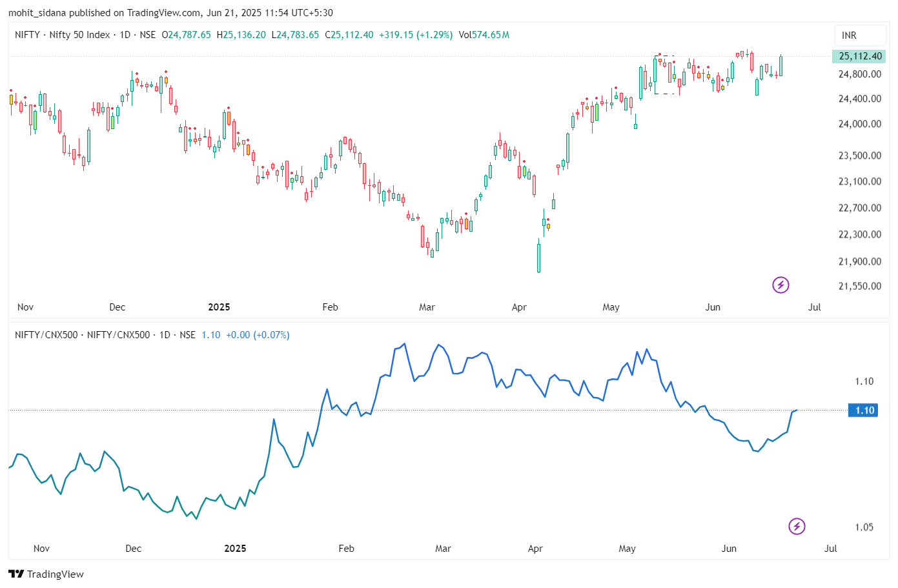The height and width of the screenshot is (588, 898).
Task: Click the purple lightning icon in upper chart
Action: (781, 285)
